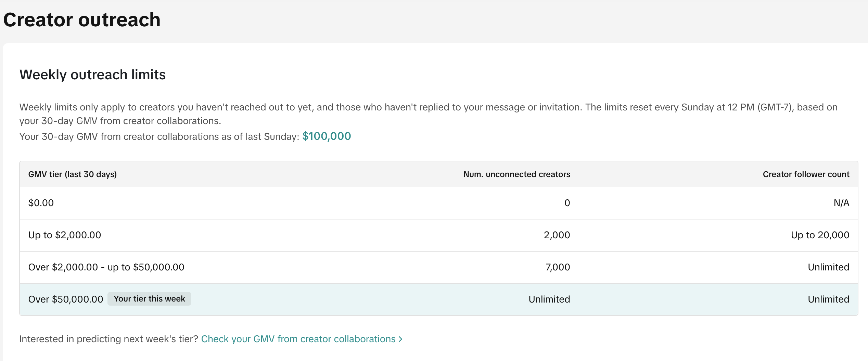Open the GMV from creator collaborations link
Screen dimensions: 868x361
tap(301, 339)
